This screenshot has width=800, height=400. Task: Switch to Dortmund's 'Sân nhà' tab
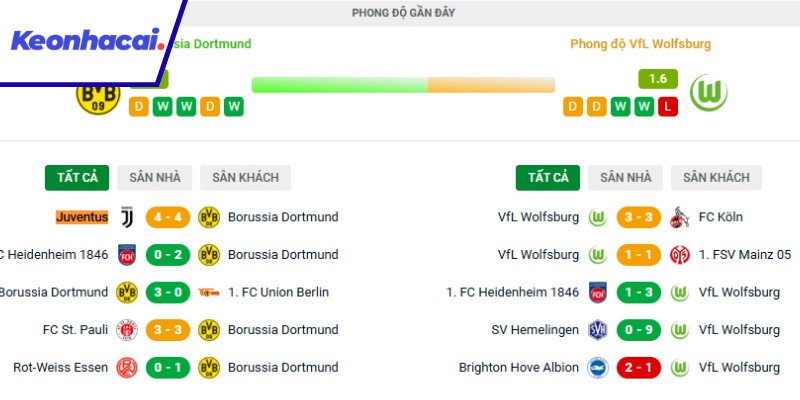pos(155,178)
